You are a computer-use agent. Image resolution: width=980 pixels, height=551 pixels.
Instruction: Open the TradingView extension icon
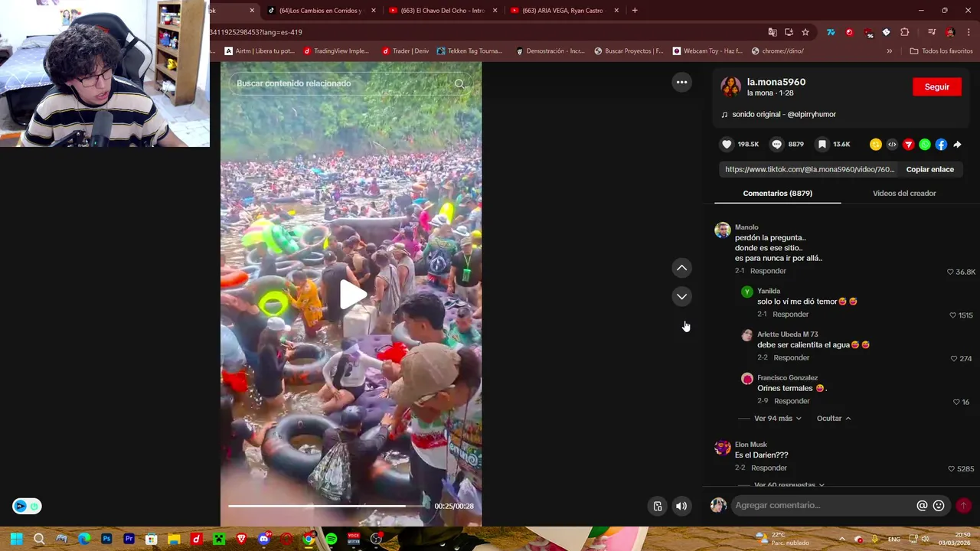[x=831, y=32]
